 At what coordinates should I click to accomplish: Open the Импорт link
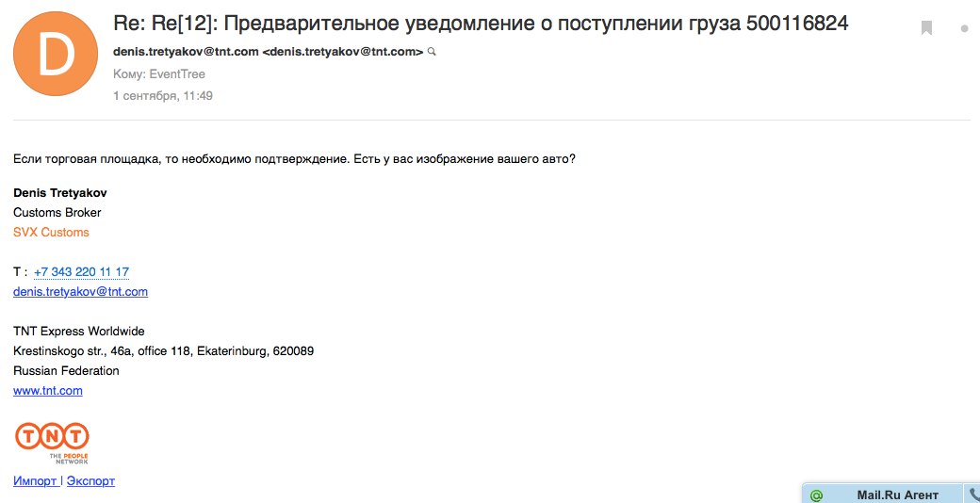pyautogui.click(x=36, y=481)
